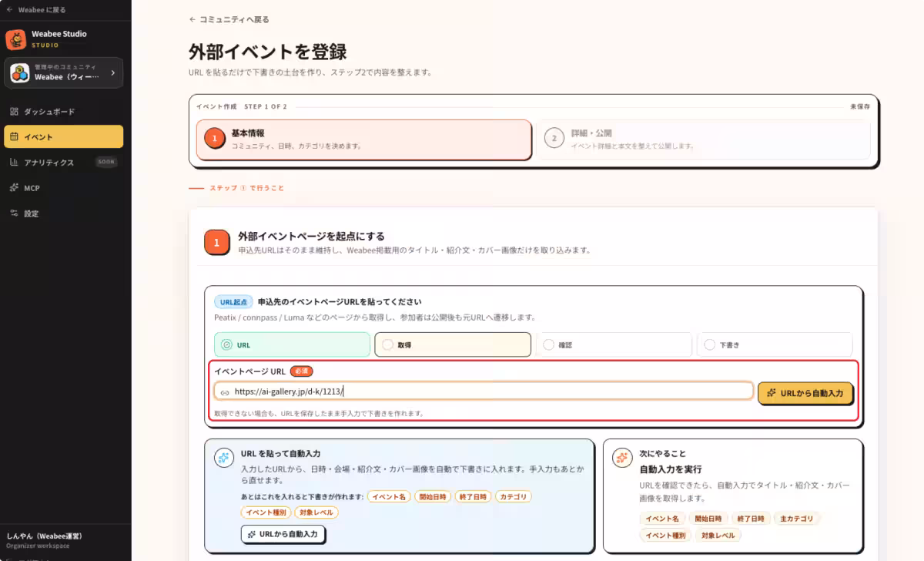
Task: Click 終了日時 chip in 次にやること card
Action: [750, 519]
